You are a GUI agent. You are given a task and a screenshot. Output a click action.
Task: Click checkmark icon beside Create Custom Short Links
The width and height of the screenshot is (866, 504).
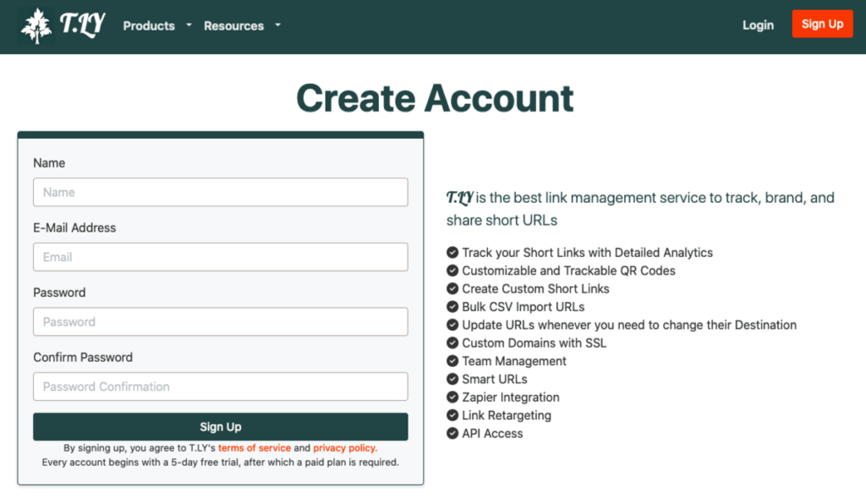[452, 288]
